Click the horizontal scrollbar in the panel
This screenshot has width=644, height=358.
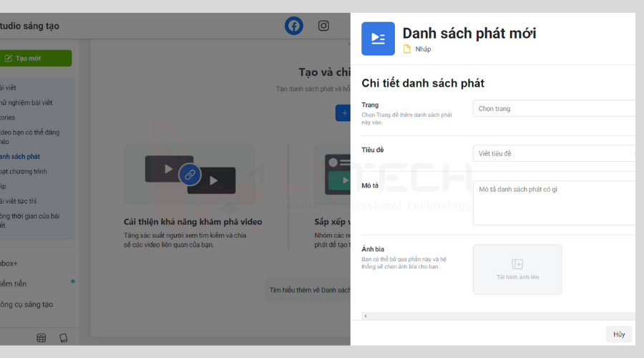coord(498,316)
